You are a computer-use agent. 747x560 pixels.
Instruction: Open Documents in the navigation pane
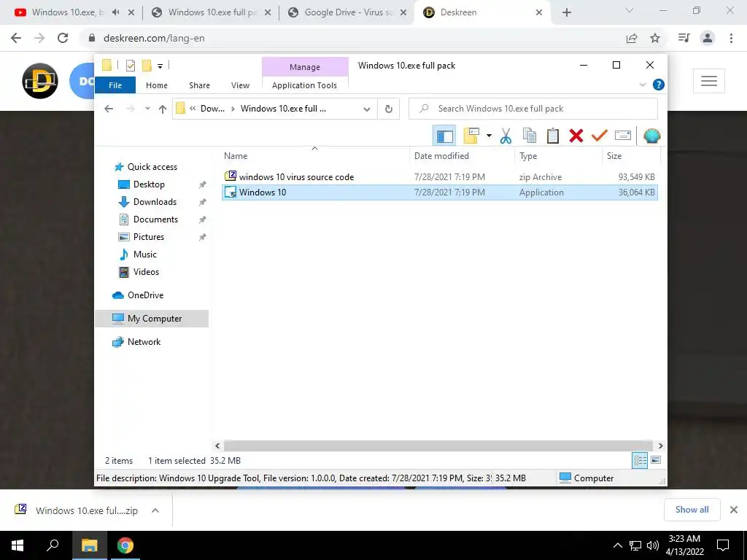tap(155, 219)
